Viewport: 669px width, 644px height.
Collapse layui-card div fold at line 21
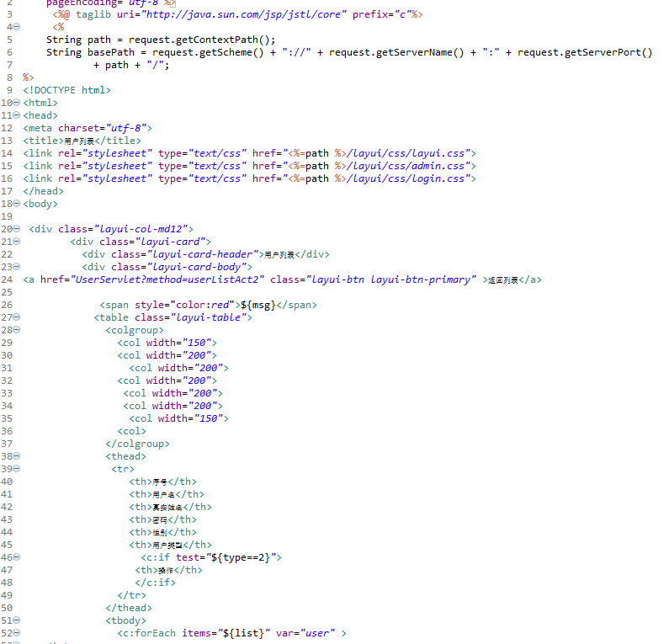(17, 242)
